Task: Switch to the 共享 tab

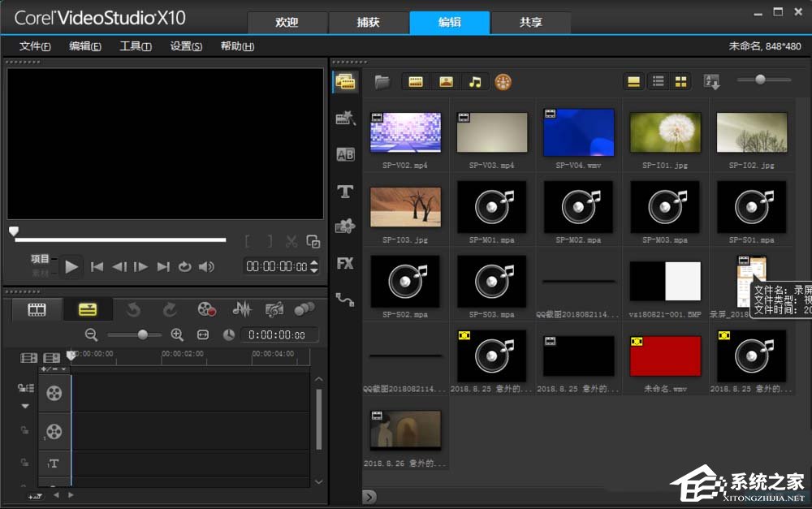Action: [x=530, y=23]
